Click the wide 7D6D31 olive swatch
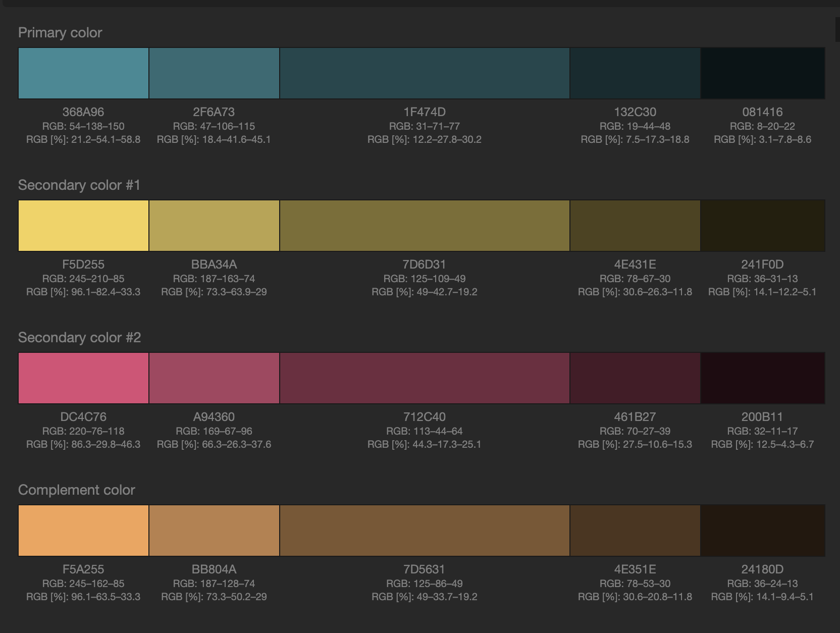840x633 pixels. point(424,226)
